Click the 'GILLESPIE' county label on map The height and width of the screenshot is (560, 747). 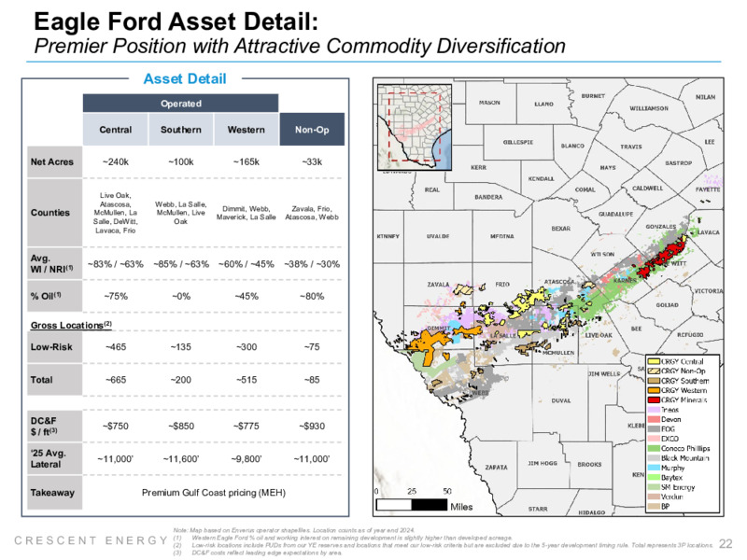(x=518, y=143)
